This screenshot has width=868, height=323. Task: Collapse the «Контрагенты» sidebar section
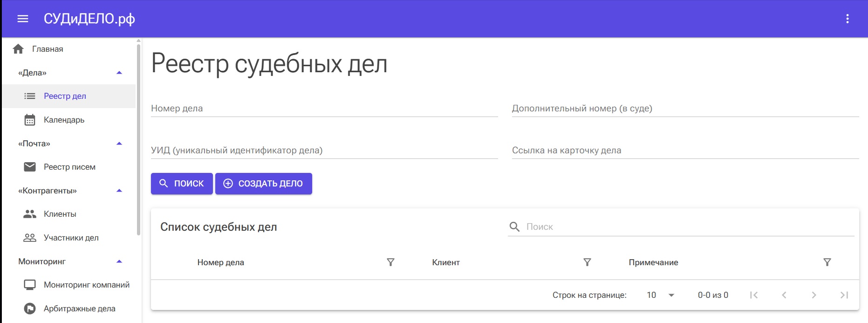pyautogui.click(x=119, y=191)
